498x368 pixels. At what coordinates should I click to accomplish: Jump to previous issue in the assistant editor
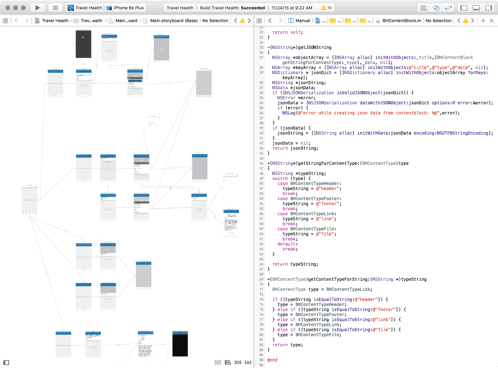click(459, 21)
